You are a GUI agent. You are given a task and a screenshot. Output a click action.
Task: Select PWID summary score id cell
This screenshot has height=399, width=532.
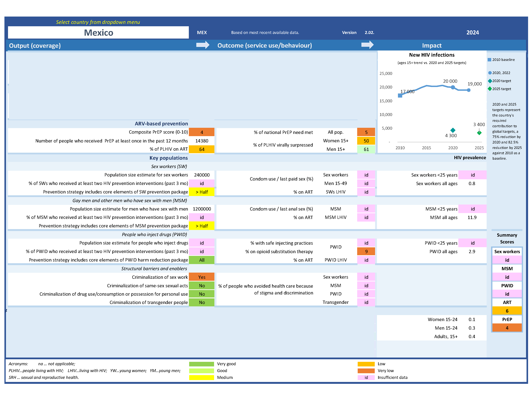(x=507, y=294)
